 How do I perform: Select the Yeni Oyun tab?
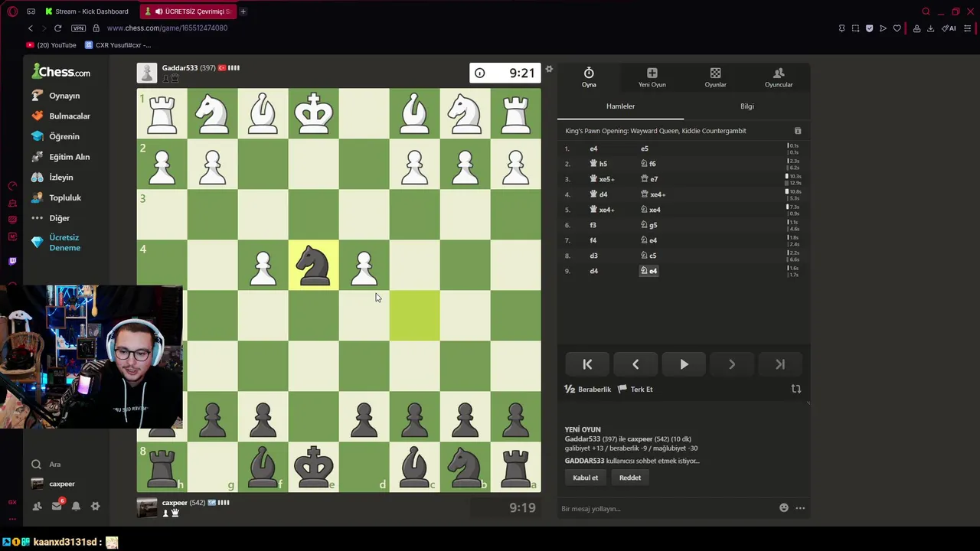pyautogui.click(x=652, y=77)
